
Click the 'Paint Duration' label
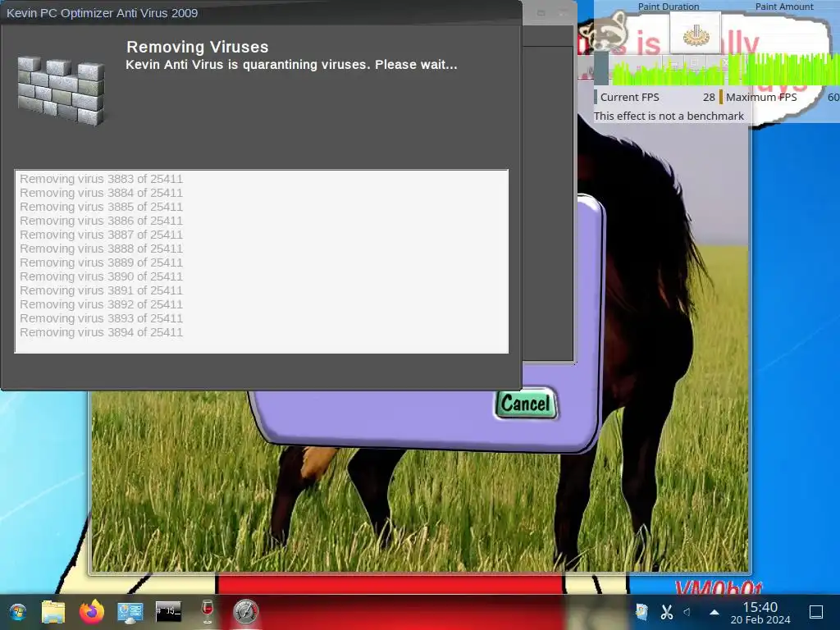pyautogui.click(x=668, y=7)
